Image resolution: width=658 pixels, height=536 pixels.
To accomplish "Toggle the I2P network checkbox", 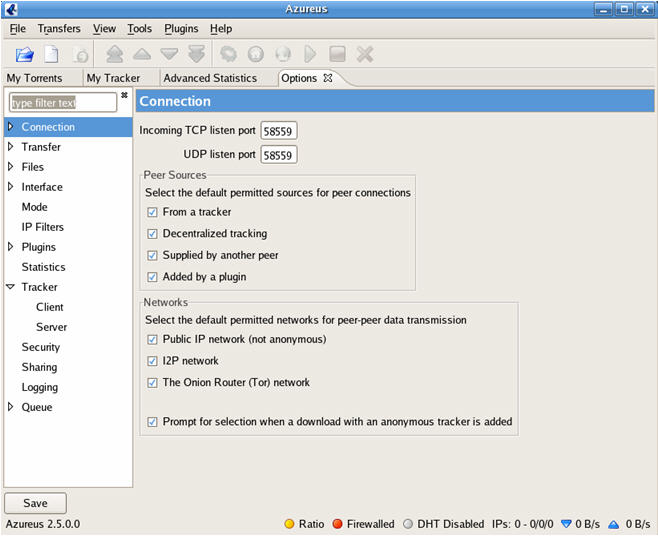I will click(152, 361).
